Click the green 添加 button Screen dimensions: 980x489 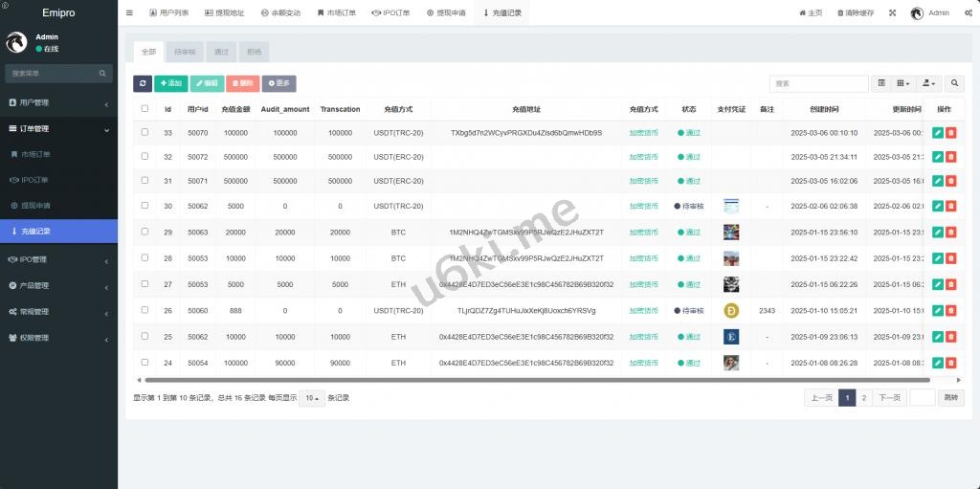pos(170,84)
